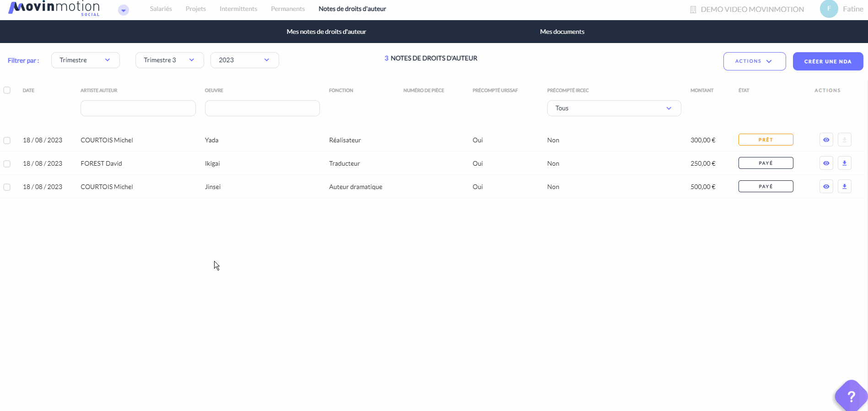
Task: Check the Yada row checkbox
Action: (x=7, y=140)
